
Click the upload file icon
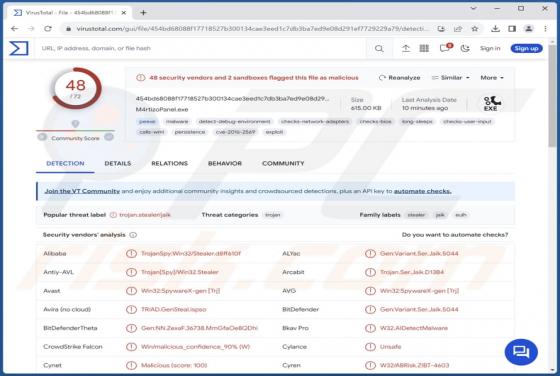tap(405, 48)
